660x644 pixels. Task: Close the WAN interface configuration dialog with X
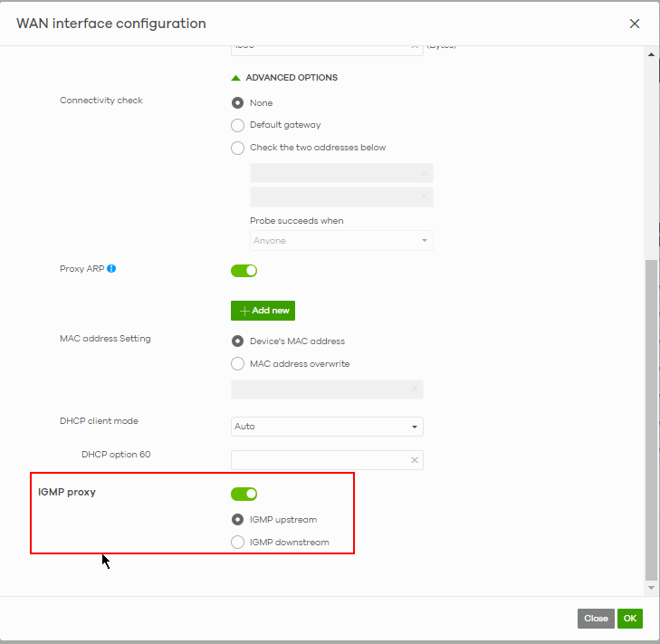click(x=635, y=24)
